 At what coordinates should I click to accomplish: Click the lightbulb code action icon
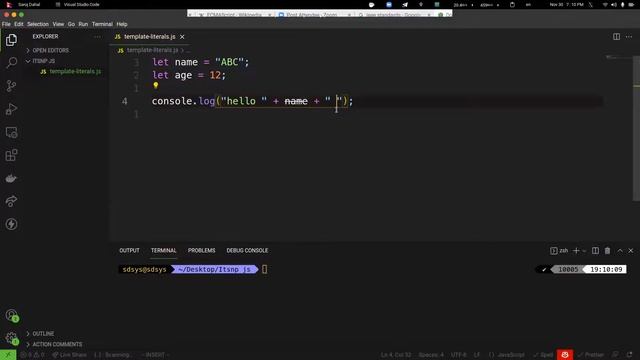coord(156,85)
